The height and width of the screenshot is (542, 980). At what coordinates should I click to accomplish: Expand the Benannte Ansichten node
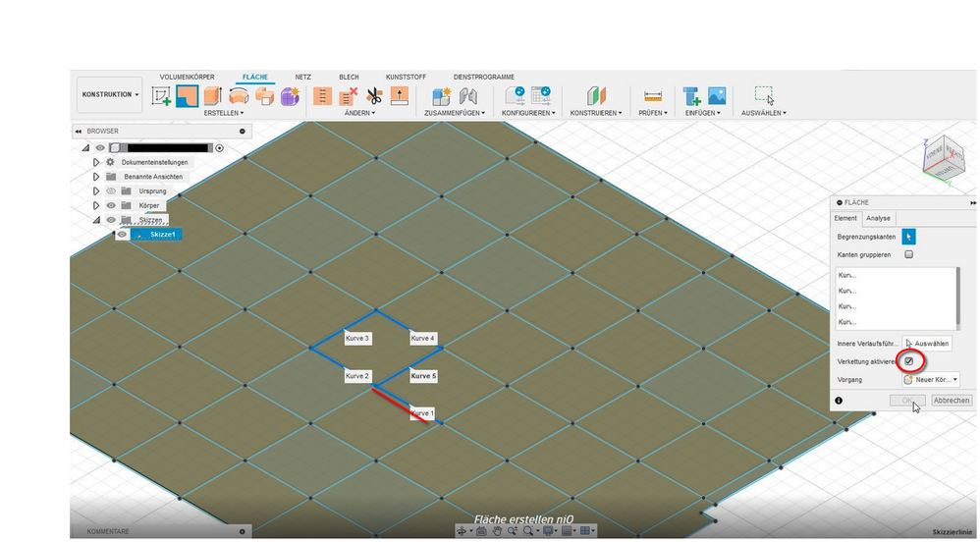tap(95, 177)
